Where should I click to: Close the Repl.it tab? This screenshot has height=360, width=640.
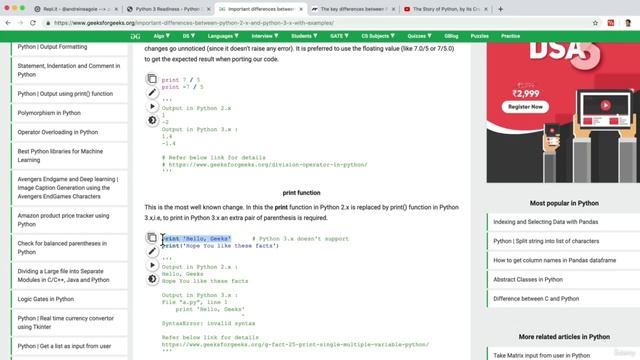(x=116, y=9)
